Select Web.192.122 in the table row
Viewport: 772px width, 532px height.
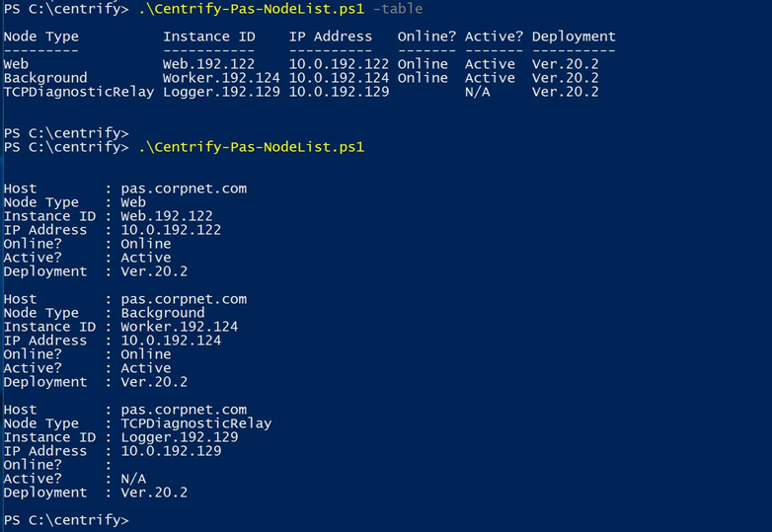click(209, 64)
